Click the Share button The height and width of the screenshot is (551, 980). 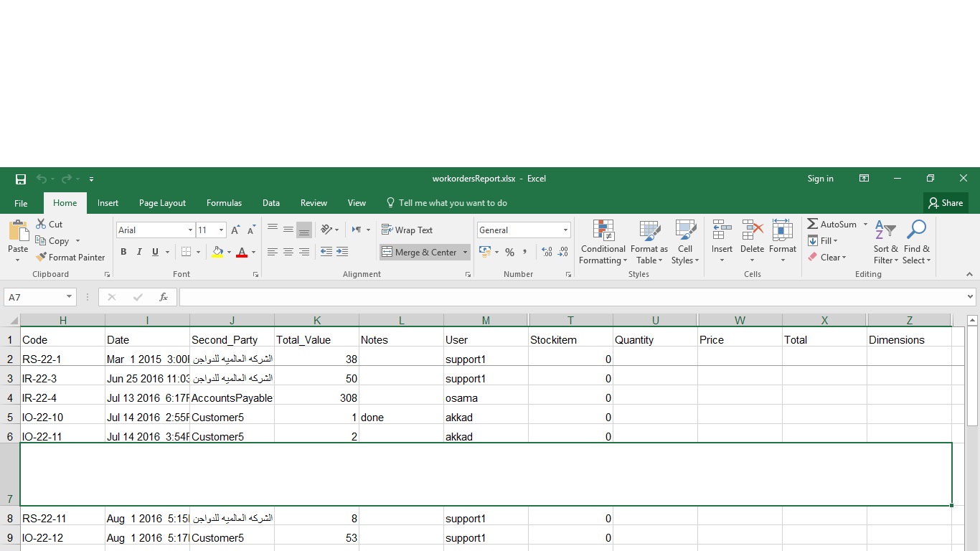pos(946,203)
